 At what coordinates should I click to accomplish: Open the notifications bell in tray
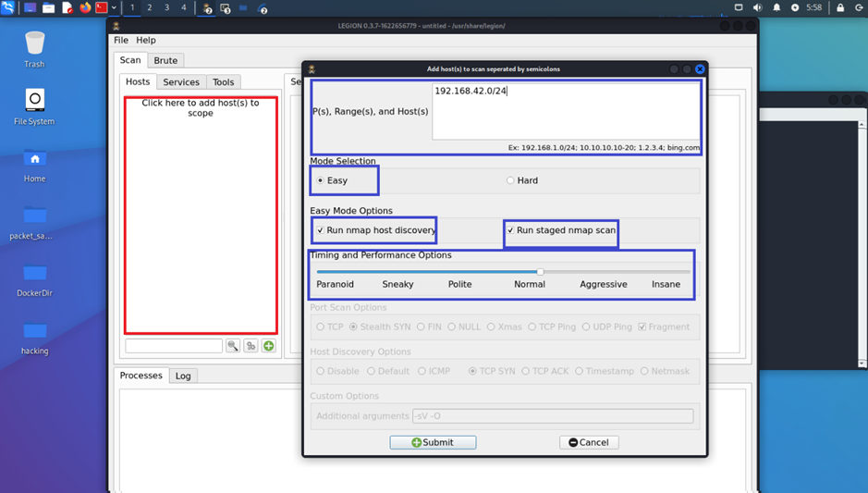(x=776, y=7)
